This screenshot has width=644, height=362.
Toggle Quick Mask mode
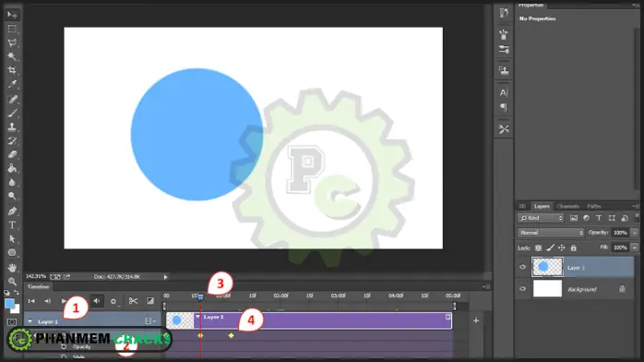[12, 322]
